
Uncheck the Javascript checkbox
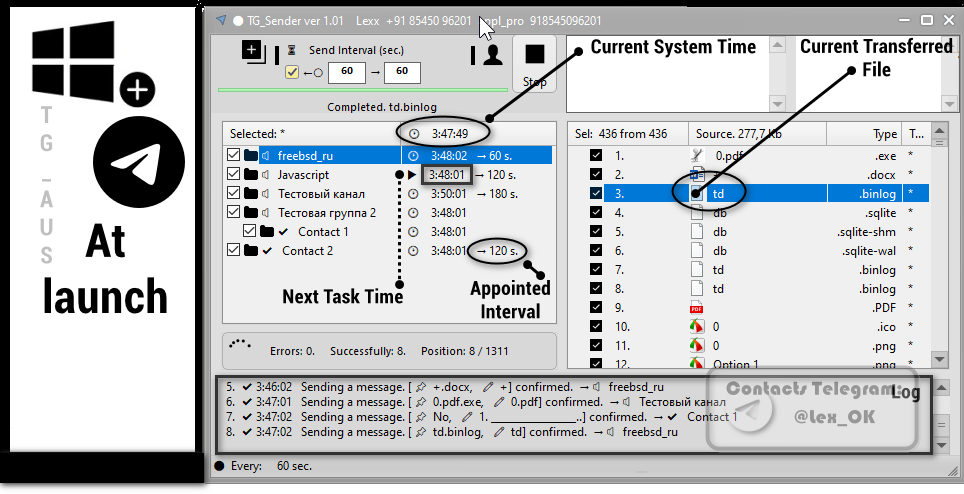pos(233,174)
